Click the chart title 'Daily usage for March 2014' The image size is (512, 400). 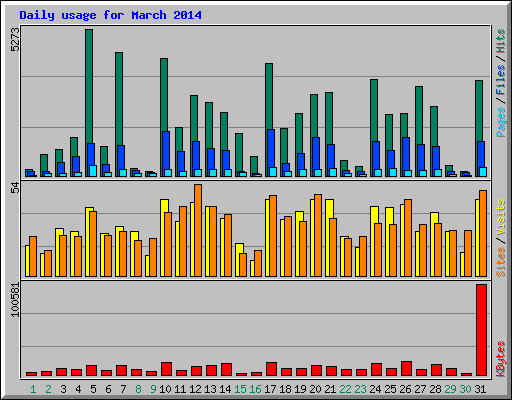pos(110,15)
